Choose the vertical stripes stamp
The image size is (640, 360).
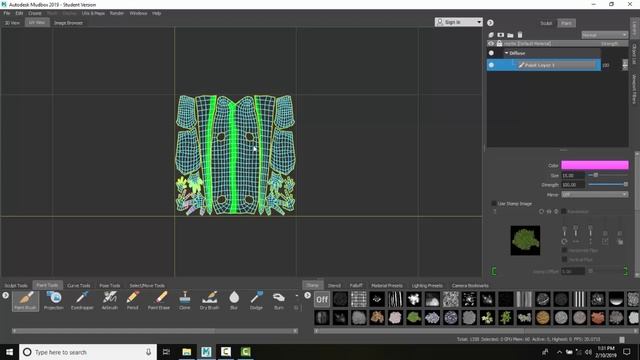point(579,300)
